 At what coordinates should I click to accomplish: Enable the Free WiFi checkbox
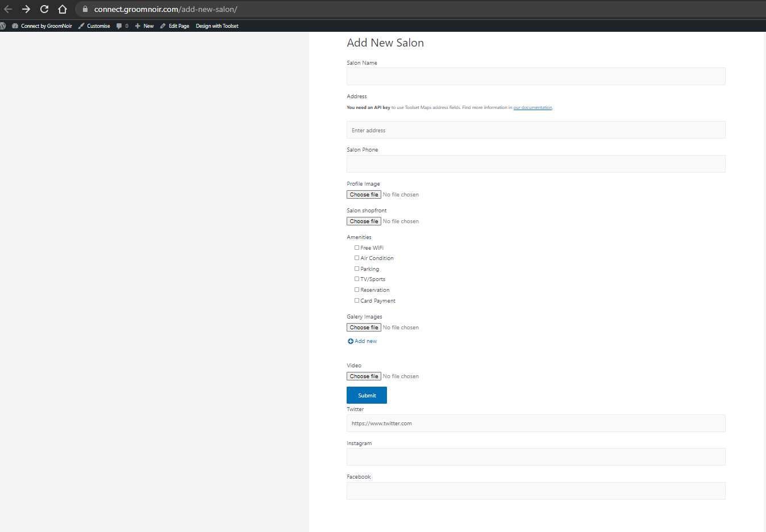point(357,248)
